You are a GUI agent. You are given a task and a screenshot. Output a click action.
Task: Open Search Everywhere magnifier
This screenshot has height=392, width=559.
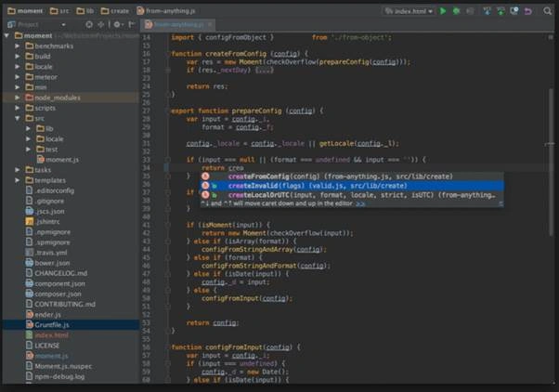(548, 11)
